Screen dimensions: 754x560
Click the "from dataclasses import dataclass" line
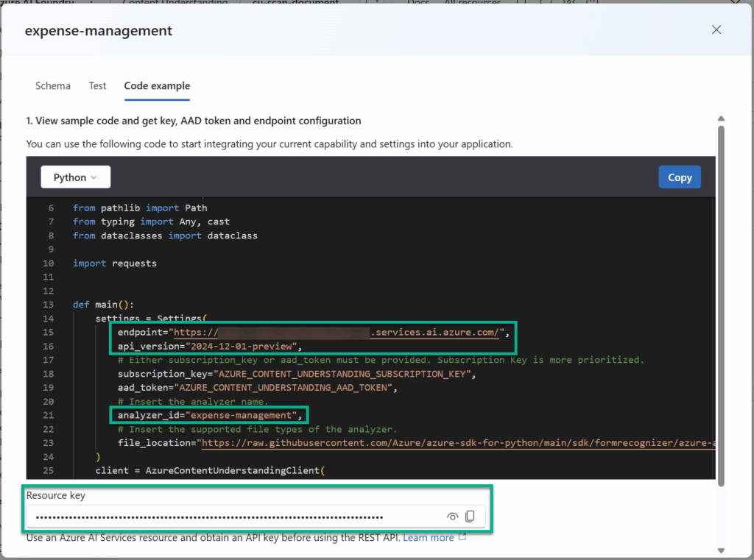[x=165, y=235]
